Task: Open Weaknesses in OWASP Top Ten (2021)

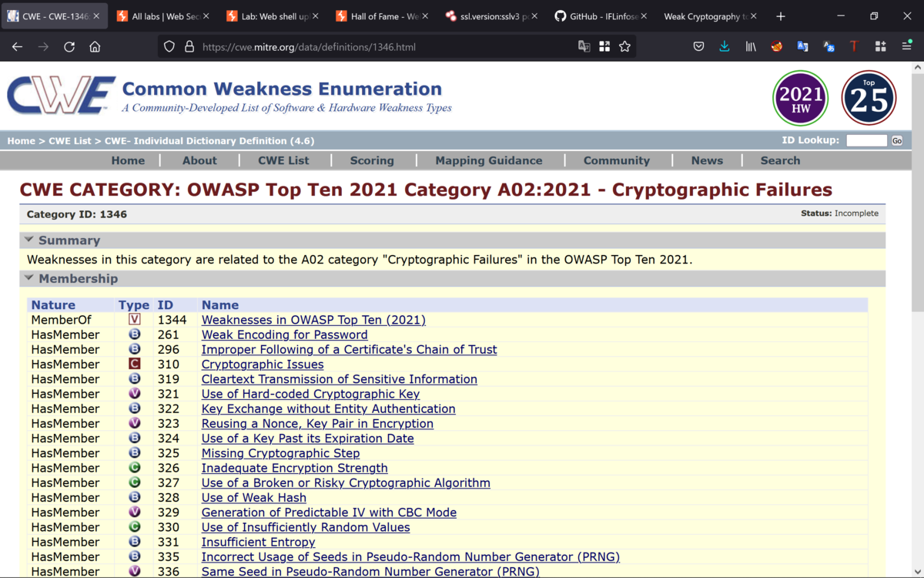Action: pyautogui.click(x=313, y=320)
